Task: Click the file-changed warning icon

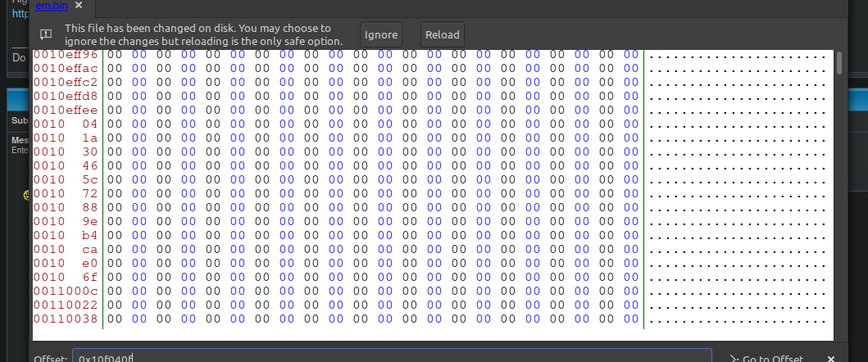Action: (46, 34)
